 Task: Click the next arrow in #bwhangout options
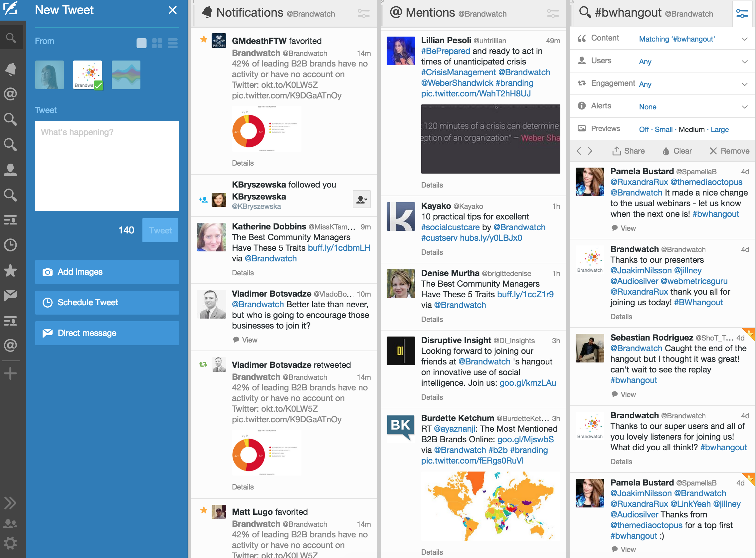pos(590,151)
